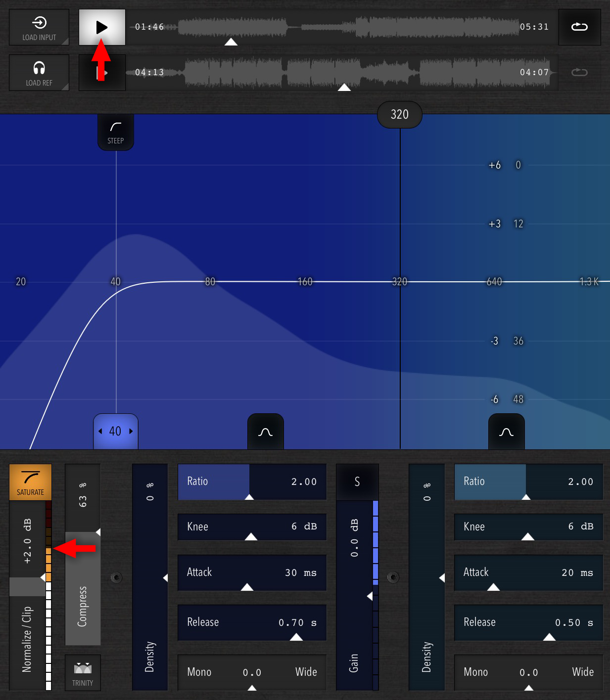Click the input track time 01:46
The width and height of the screenshot is (610, 700).
pos(149,27)
